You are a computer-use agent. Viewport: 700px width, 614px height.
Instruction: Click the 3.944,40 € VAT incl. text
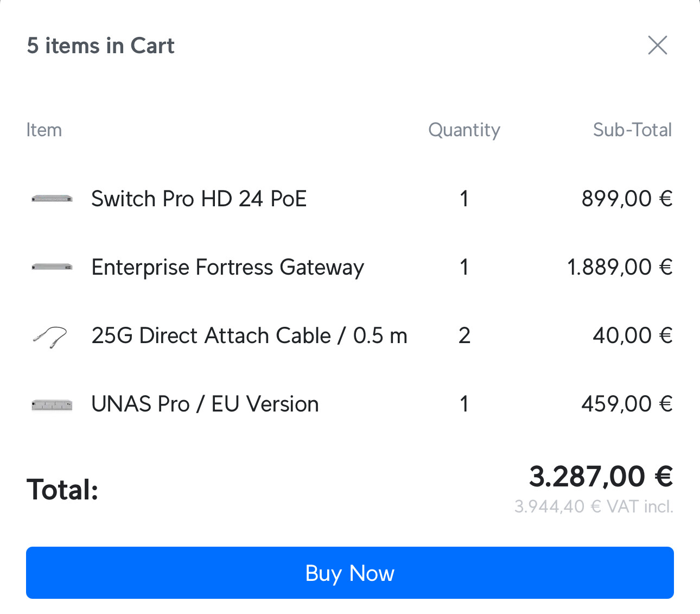tap(594, 507)
